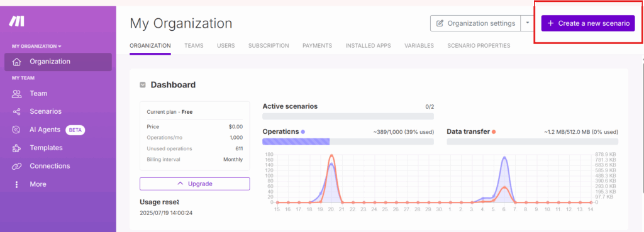Click ~1.2 MB/512.0 MB (0% used) text

click(581, 132)
